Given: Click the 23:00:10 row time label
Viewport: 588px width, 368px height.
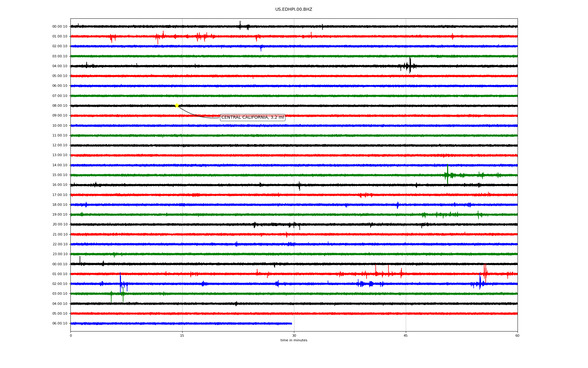Looking at the screenshot, I should tap(60, 254).
